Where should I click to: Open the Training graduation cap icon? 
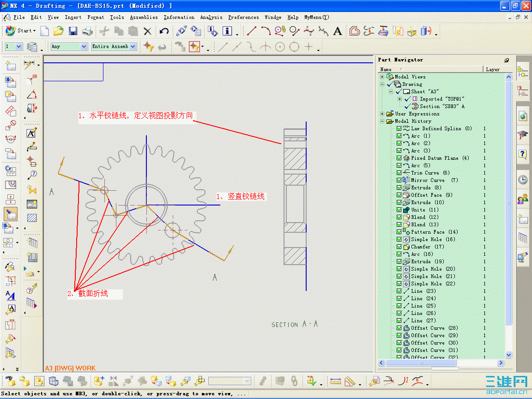(x=523, y=135)
